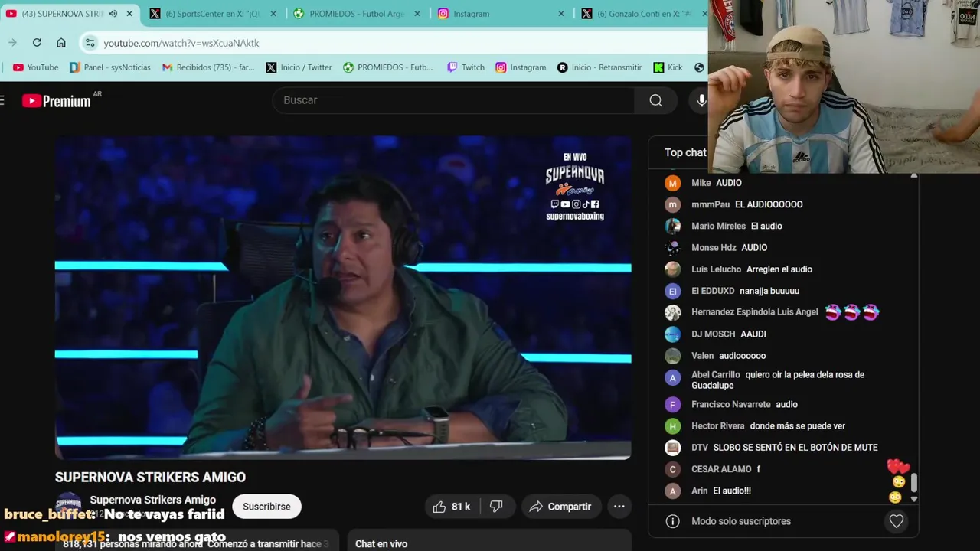Click the YouTube Premium logo
The height and width of the screenshot is (551, 980).
(57, 100)
